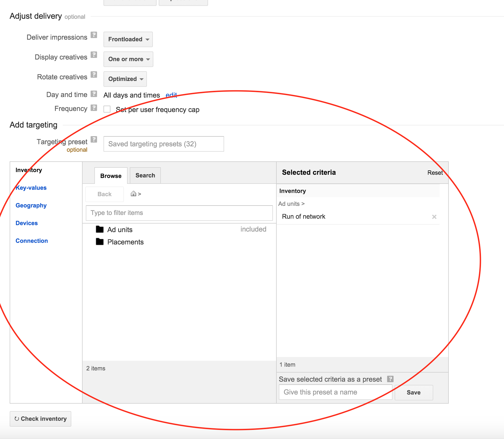This screenshot has height=439, width=504.
Task: Open the Optimized rotation dropdown
Action: [x=125, y=79]
